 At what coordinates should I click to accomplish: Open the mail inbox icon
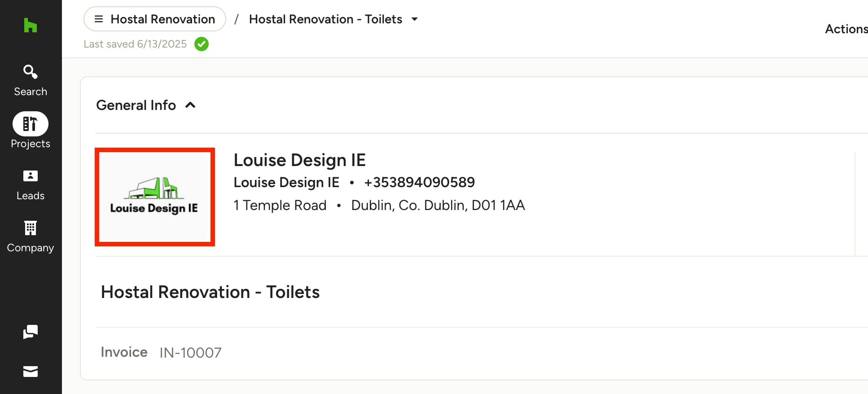click(x=31, y=372)
